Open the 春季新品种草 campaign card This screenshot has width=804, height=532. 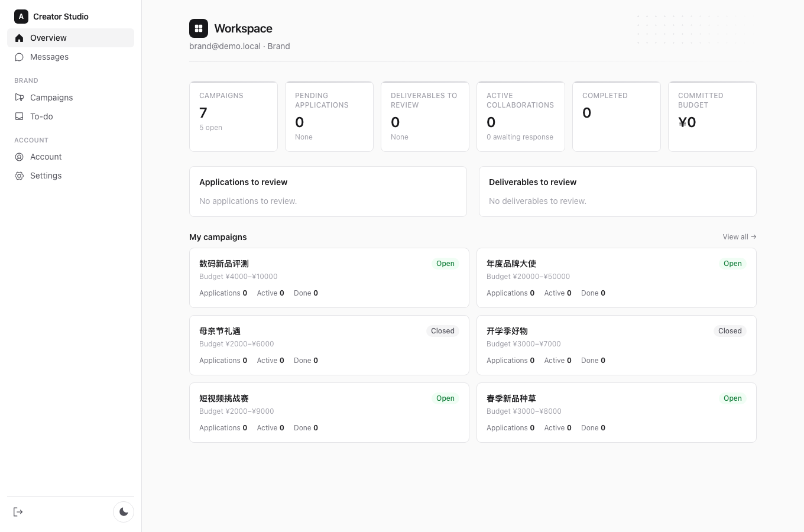coord(617,413)
